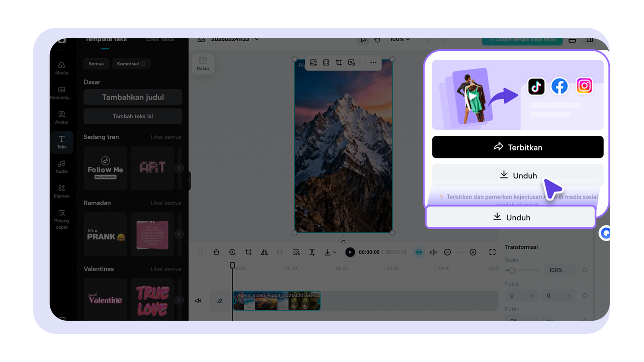
Task: Switch to the Efek teks tab
Action: 160,41
